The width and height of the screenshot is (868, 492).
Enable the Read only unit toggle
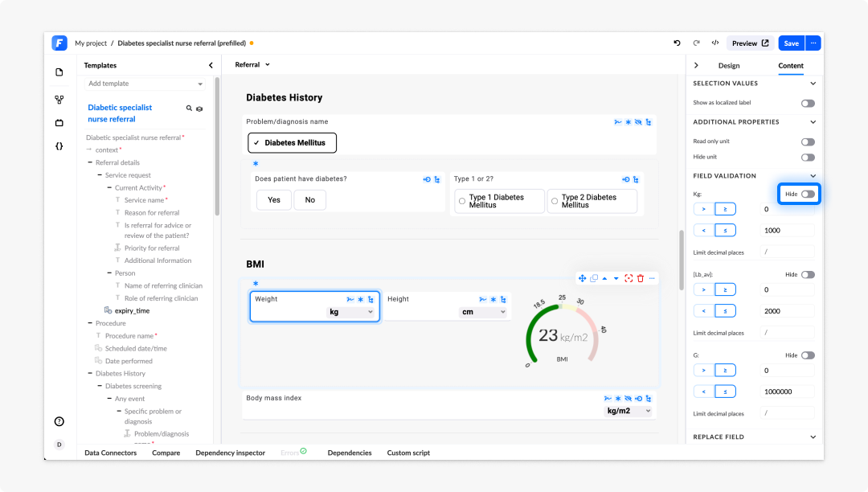(x=808, y=142)
